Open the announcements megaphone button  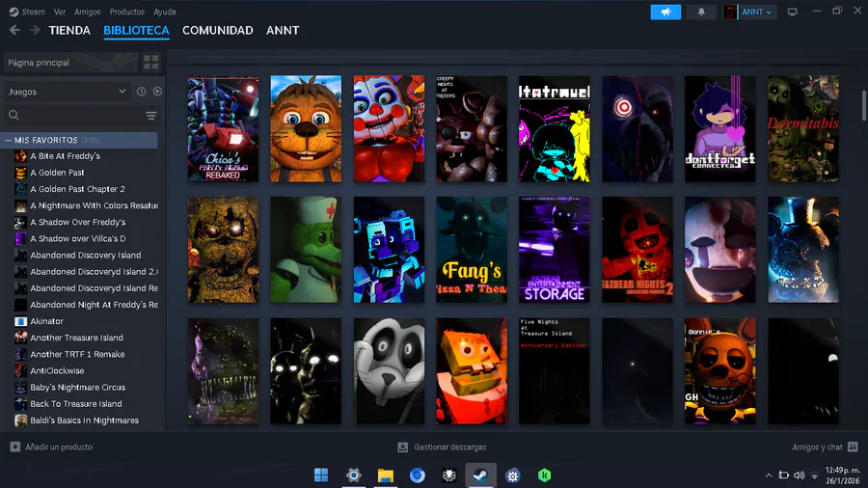(x=665, y=12)
